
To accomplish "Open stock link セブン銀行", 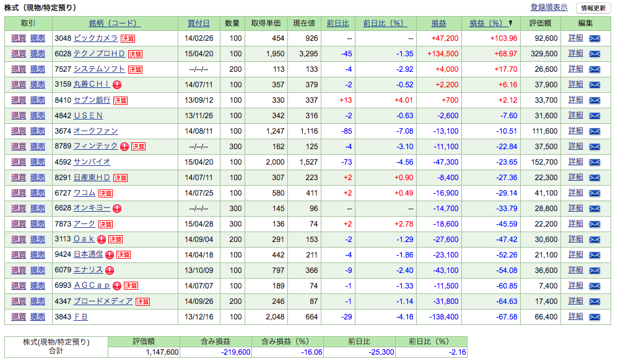I will tap(92, 100).
